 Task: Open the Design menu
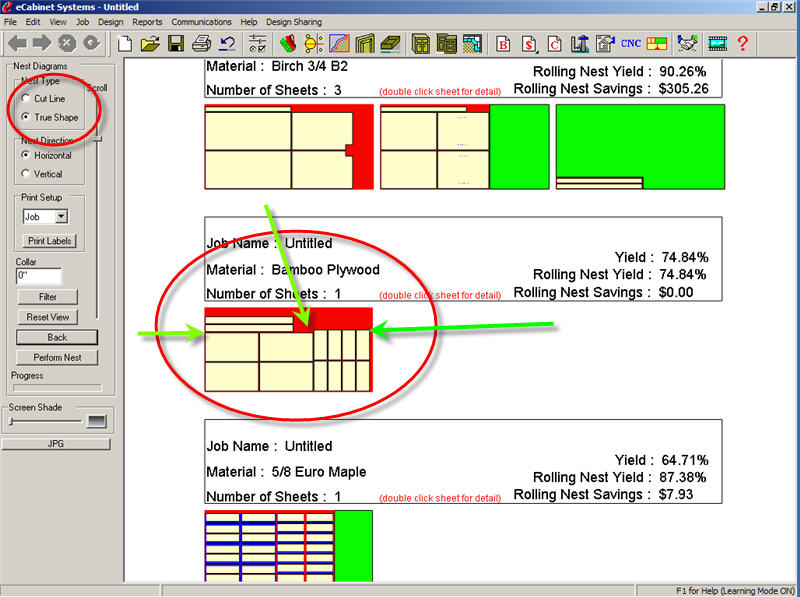click(111, 22)
